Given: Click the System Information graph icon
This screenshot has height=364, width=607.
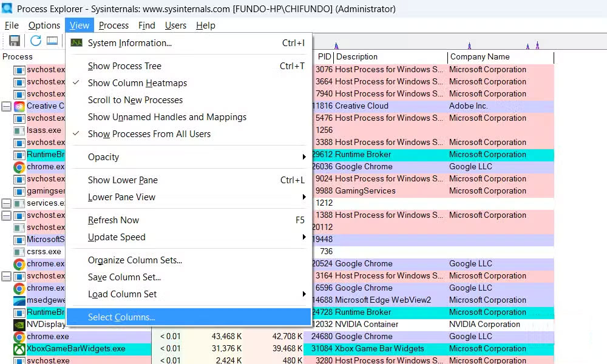Looking at the screenshot, I should click(76, 43).
